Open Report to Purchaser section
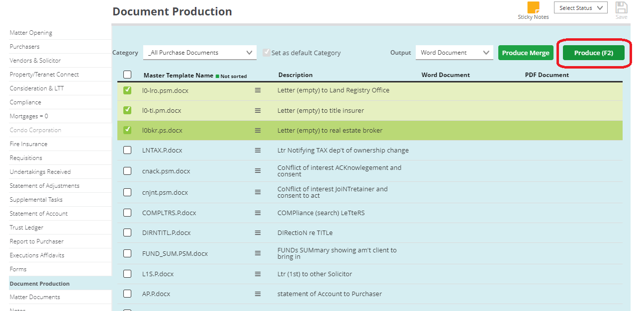 click(x=37, y=241)
